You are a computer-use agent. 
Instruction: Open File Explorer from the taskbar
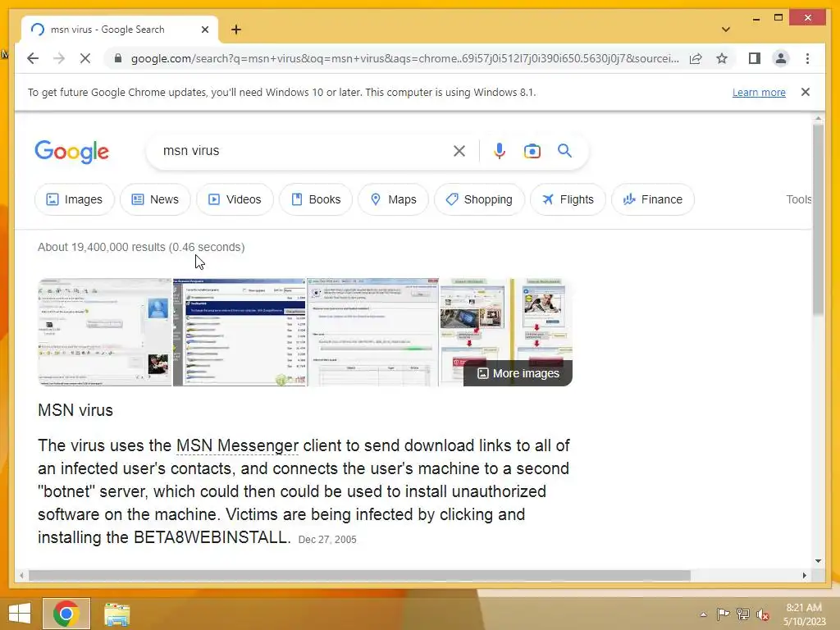pyautogui.click(x=116, y=614)
